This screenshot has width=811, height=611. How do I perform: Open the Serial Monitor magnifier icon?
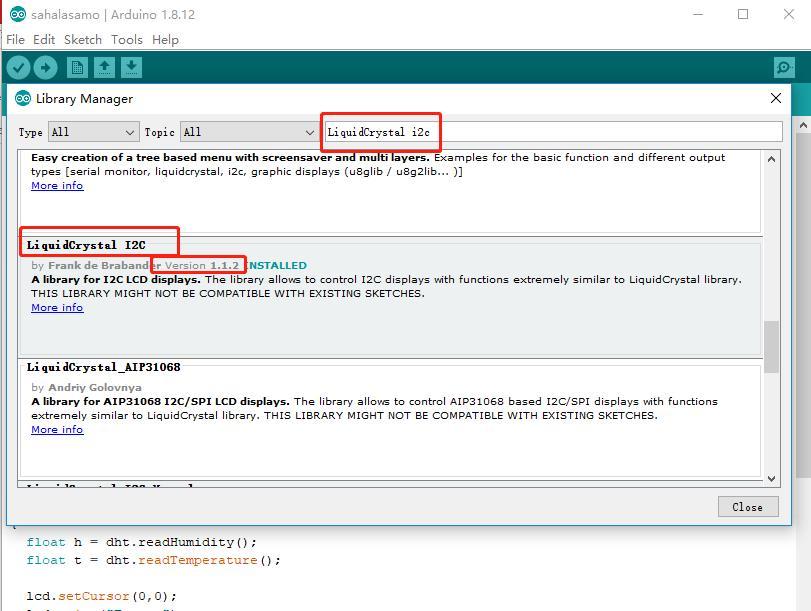pyautogui.click(x=784, y=68)
